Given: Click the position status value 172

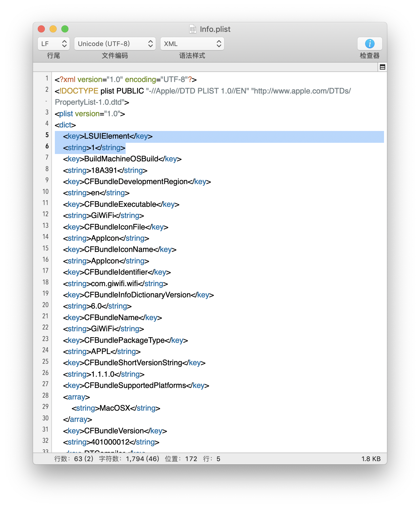Looking at the screenshot, I should pyautogui.click(x=191, y=459).
